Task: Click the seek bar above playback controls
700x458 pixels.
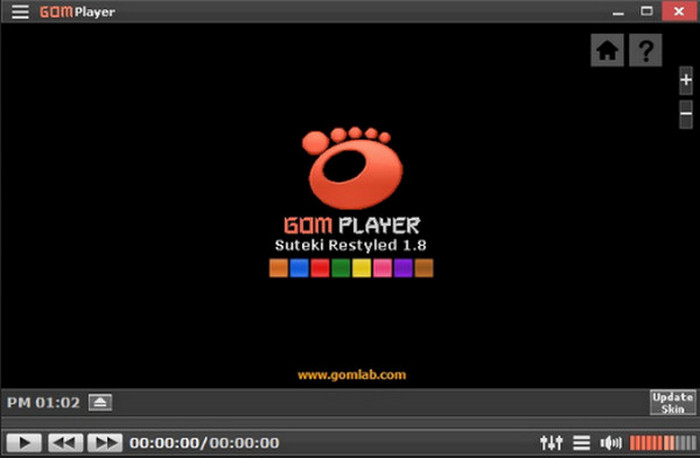Action: (350, 422)
